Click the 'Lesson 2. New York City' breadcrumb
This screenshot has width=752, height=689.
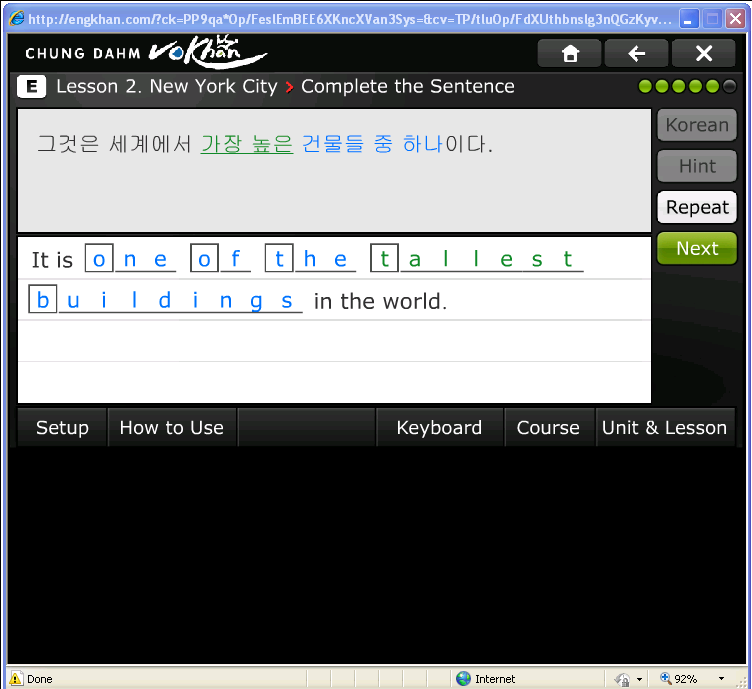[x=167, y=87]
